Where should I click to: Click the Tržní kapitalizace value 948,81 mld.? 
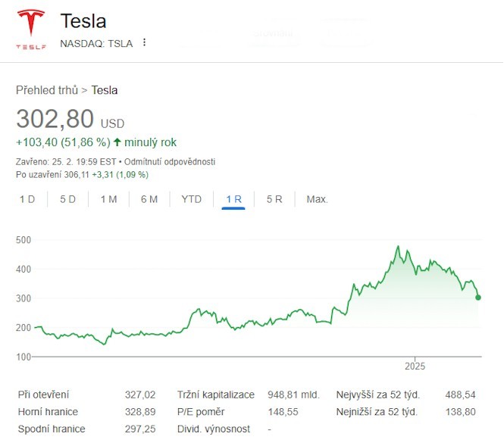293,395
